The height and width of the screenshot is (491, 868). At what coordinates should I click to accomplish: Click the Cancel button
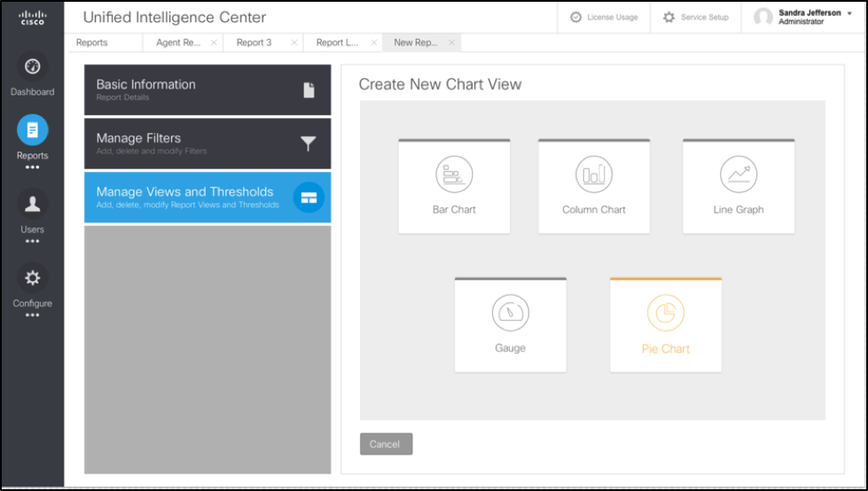[x=386, y=444]
